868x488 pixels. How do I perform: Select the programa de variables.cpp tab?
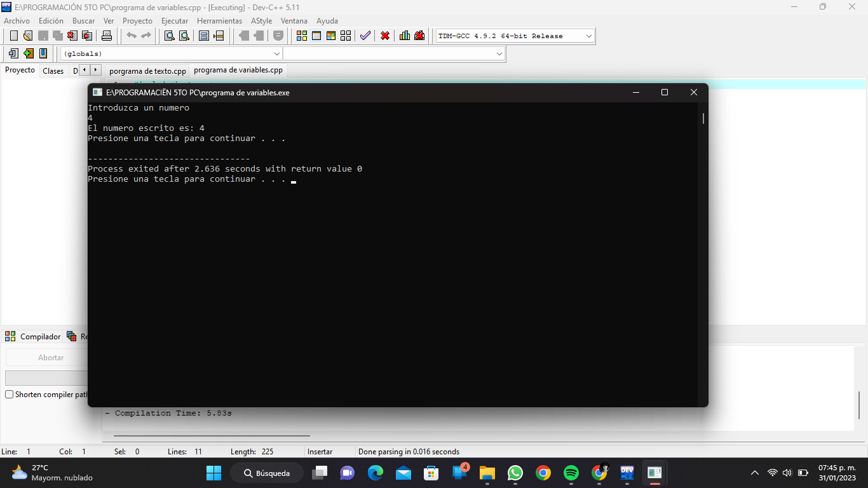238,70
